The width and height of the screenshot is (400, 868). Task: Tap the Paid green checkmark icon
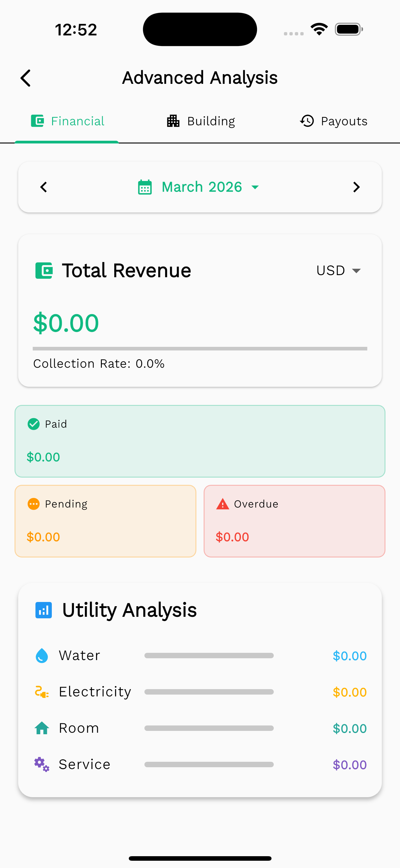click(34, 424)
